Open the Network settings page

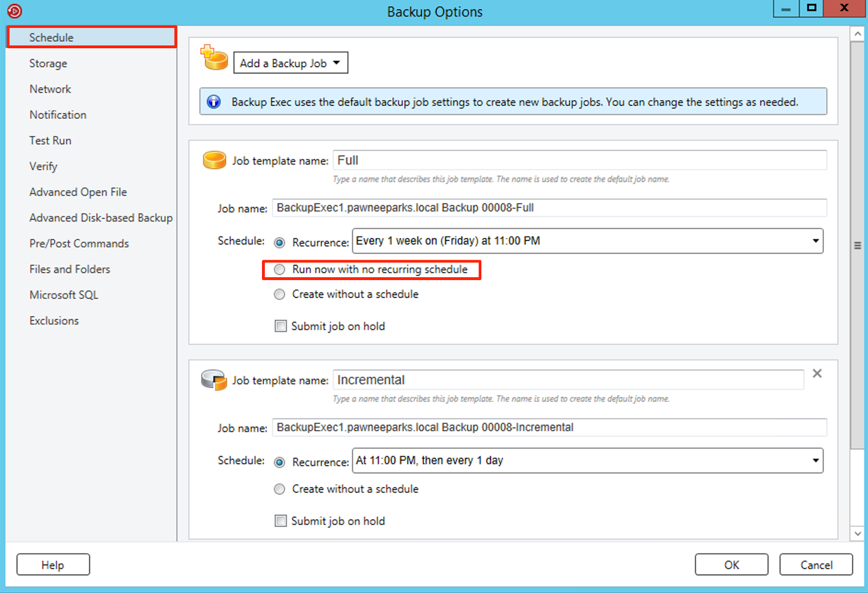50,89
